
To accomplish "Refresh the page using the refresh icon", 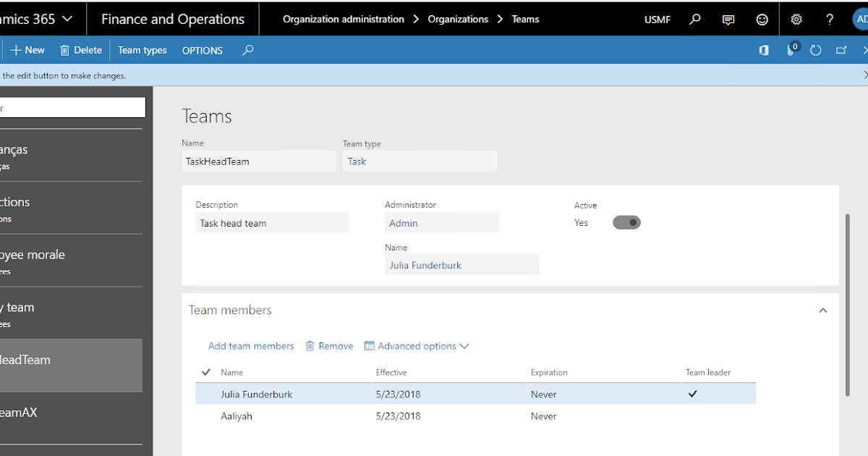I will tap(816, 51).
